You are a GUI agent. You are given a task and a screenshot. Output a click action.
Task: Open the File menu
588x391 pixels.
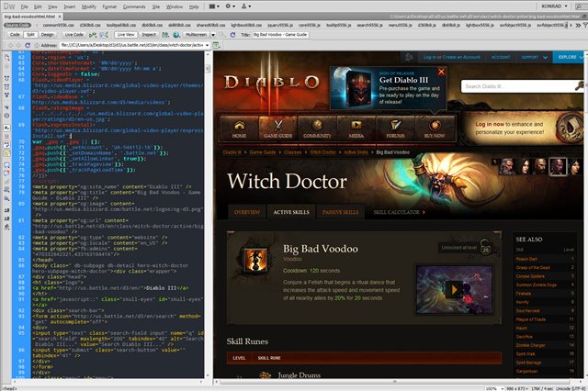pyautogui.click(x=25, y=6)
